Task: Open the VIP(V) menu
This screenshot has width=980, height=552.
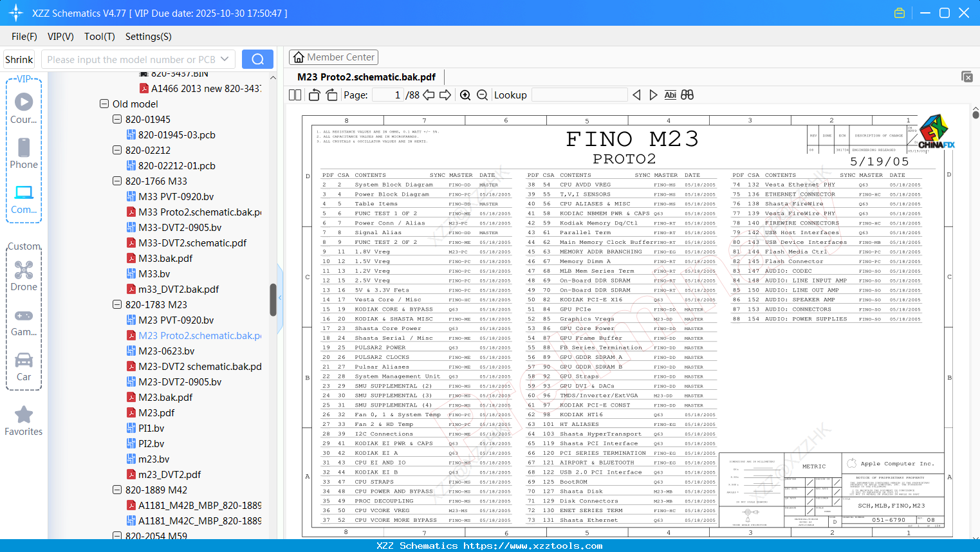Action: [60, 37]
